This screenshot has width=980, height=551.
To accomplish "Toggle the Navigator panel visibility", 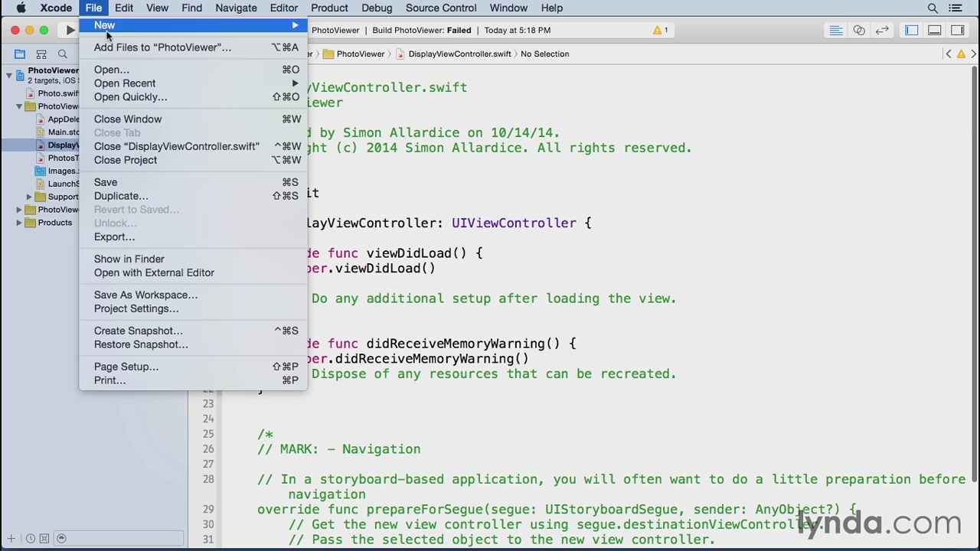I will tap(911, 30).
